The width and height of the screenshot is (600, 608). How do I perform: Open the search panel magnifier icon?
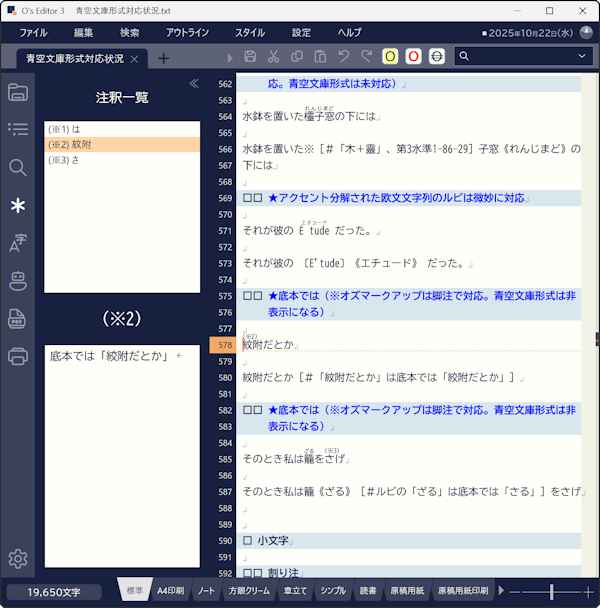tap(17, 167)
